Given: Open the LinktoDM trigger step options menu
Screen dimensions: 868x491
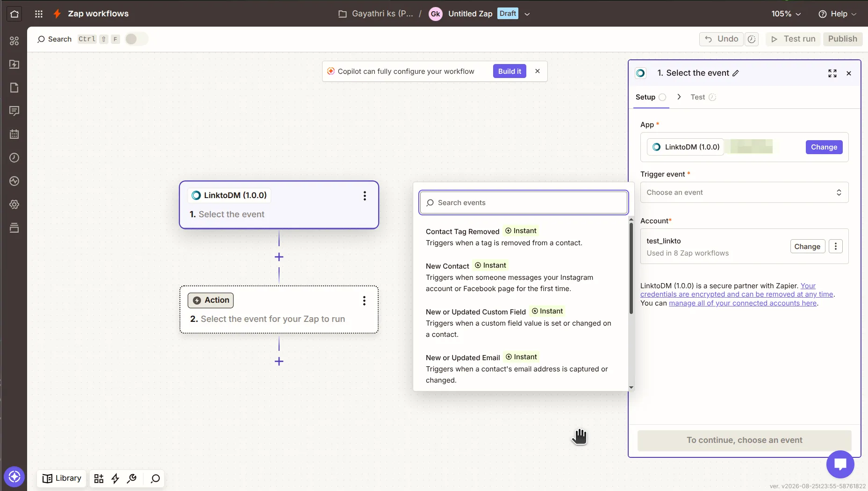Looking at the screenshot, I should point(365,196).
